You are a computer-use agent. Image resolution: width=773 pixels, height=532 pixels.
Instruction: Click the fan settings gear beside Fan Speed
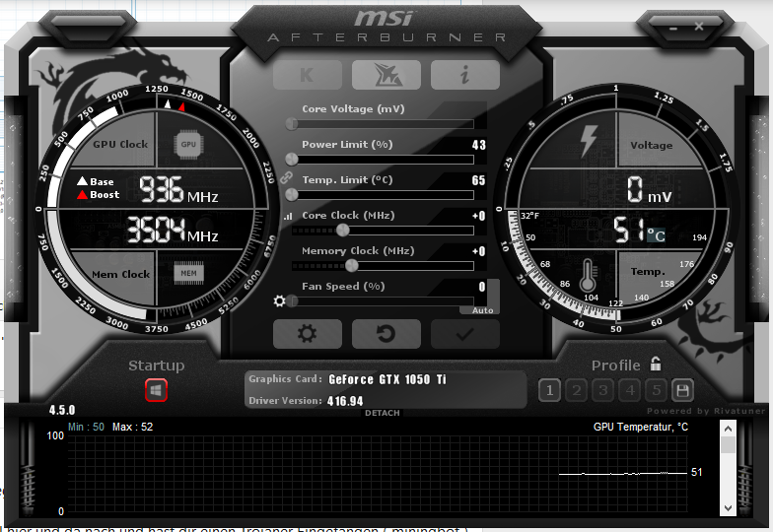[x=280, y=301]
